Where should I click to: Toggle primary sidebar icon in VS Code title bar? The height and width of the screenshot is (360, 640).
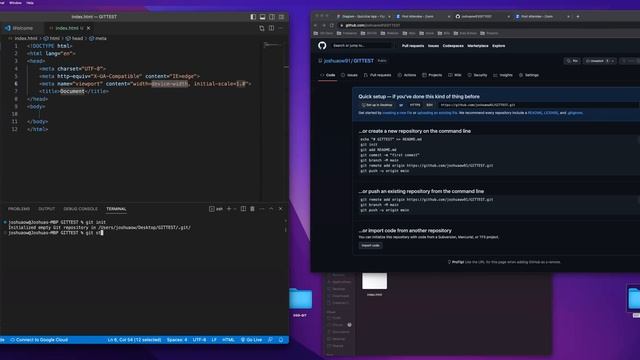click(x=253, y=17)
